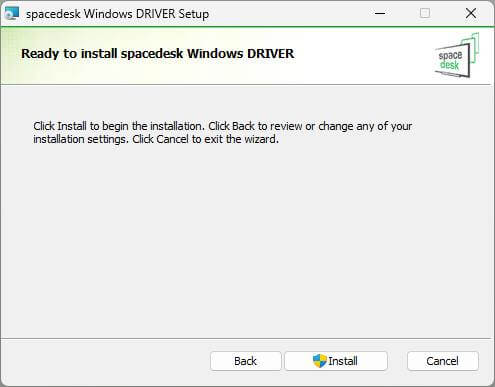Click the disabled maximize button
This screenshot has height=387, width=495.
coord(425,13)
